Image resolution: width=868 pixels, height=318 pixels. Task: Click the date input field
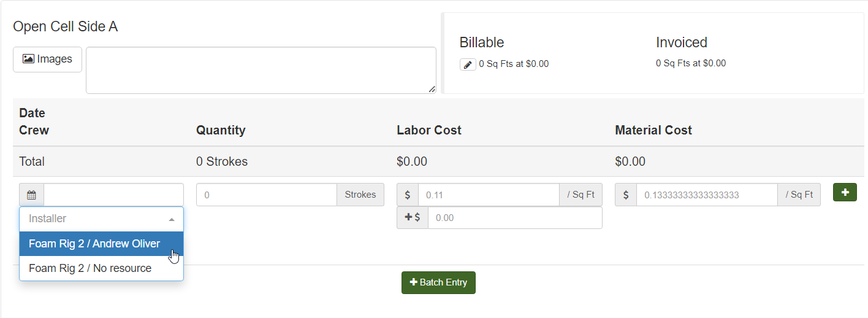113,195
